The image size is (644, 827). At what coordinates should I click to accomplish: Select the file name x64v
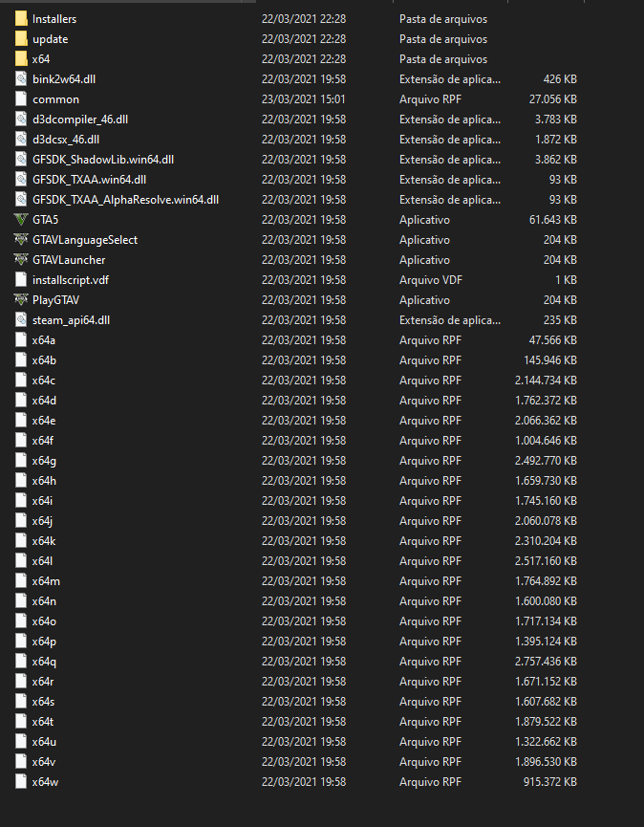pyautogui.click(x=44, y=762)
